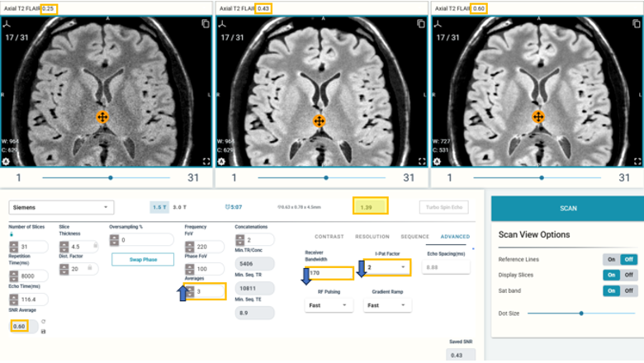Turn Display Slices off
The width and height of the screenshot is (644, 363).
tap(628, 275)
